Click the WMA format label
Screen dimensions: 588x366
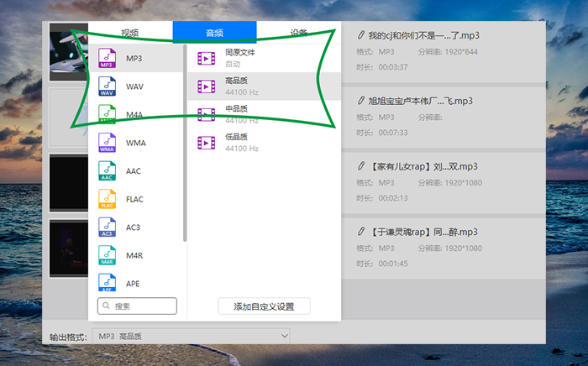pyautogui.click(x=136, y=143)
